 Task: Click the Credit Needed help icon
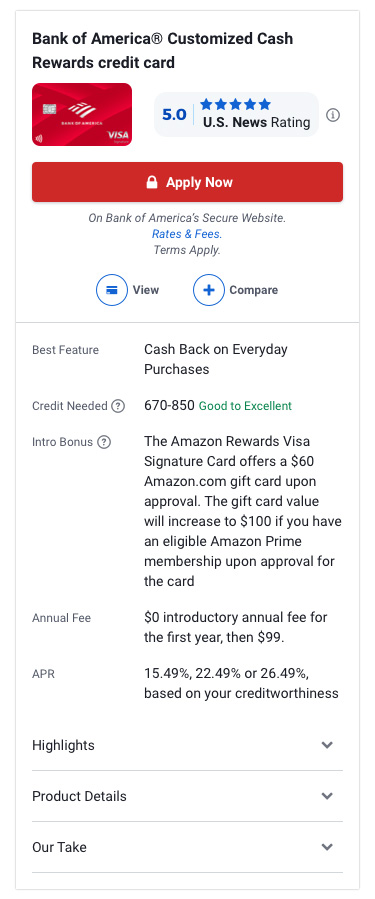(118, 406)
